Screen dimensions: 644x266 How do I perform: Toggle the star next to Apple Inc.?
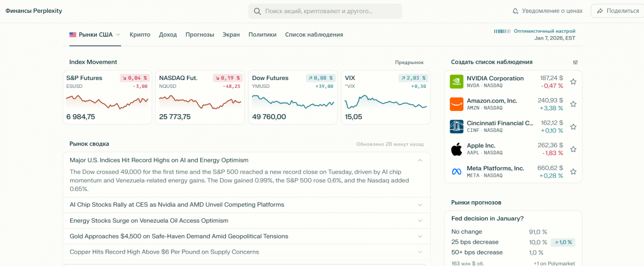click(573, 149)
